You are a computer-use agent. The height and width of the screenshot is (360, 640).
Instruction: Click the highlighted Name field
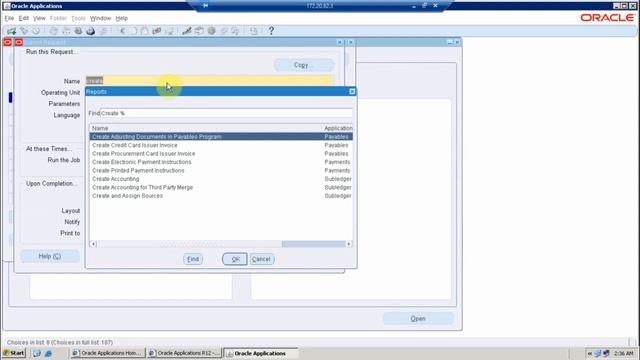(x=210, y=81)
